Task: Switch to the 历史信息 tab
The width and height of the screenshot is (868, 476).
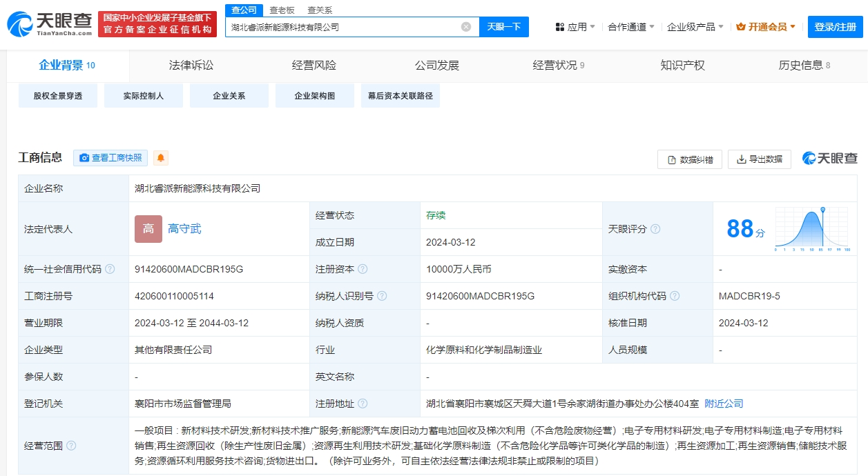Action: coord(804,66)
